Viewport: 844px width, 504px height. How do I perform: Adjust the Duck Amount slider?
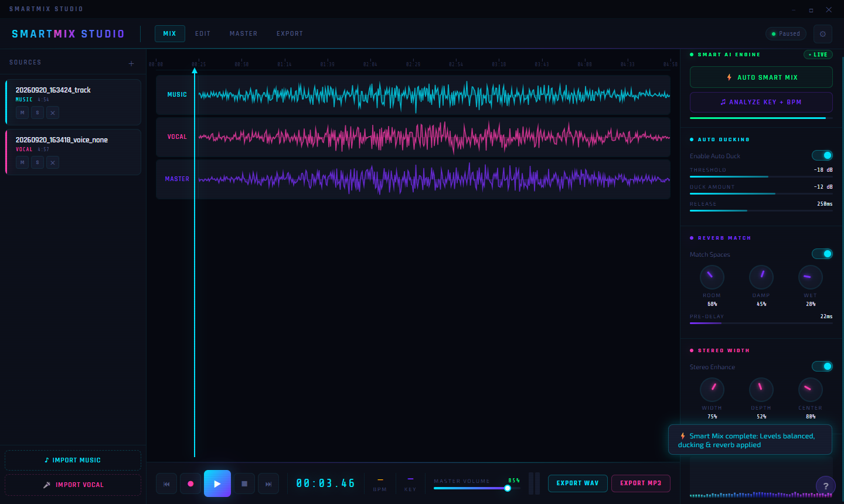click(761, 193)
